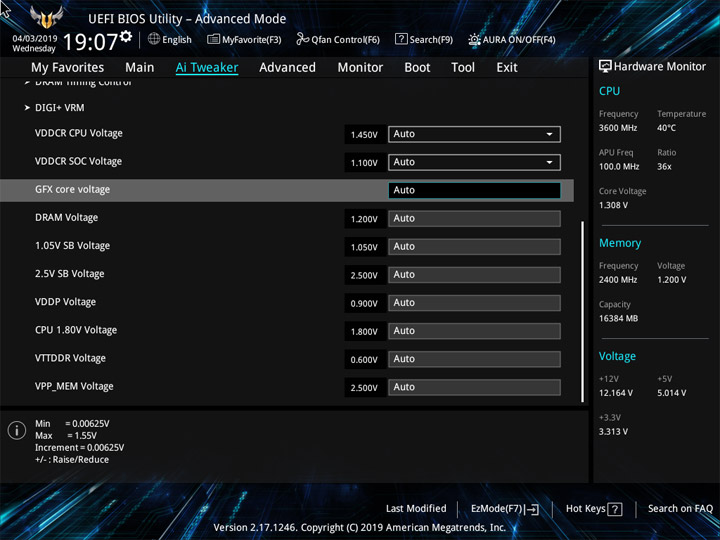Image resolution: width=720 pixels, height=540 pixels.
Task: Click the GFX core voltage field
Action: coord(474,190)
